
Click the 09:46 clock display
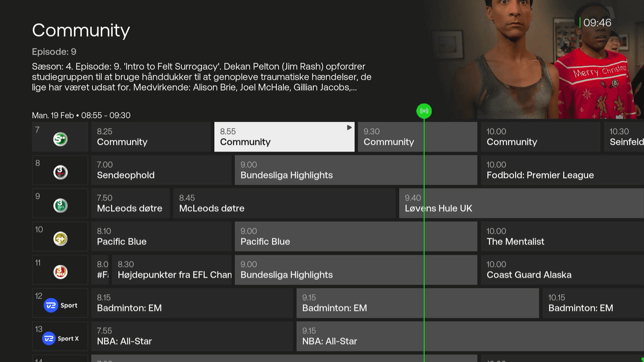pyautogui.click(x=597, y=23)
